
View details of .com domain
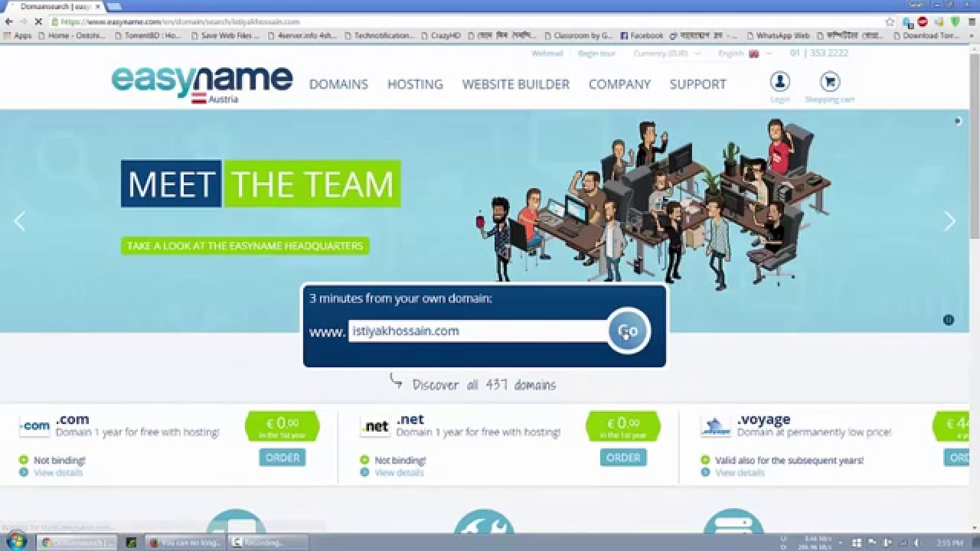click(x=58, y=473)
